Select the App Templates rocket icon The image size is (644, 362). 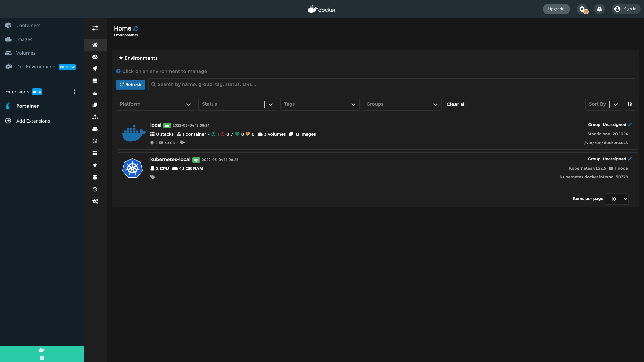click(x=95, y=69)
